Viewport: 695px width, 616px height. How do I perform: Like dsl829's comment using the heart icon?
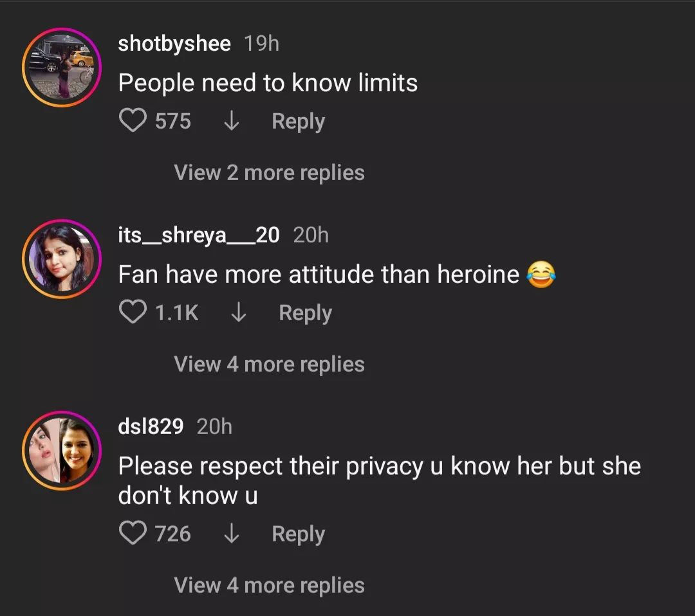(133, 533)
